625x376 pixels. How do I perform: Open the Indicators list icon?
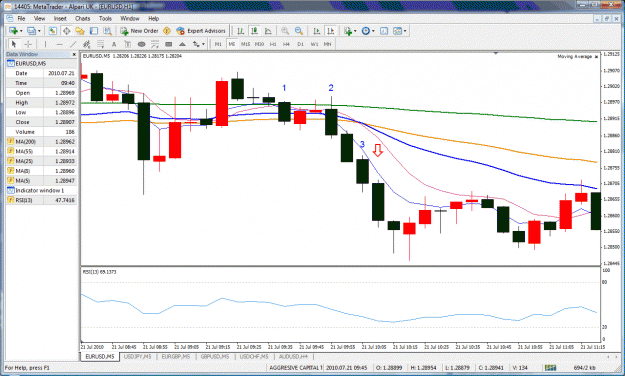click(348, 31)
